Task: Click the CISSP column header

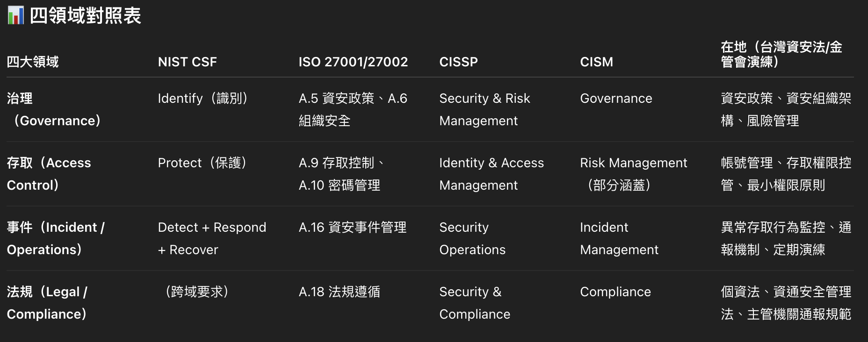Action: pyautogui.click(x=459, y=62)
